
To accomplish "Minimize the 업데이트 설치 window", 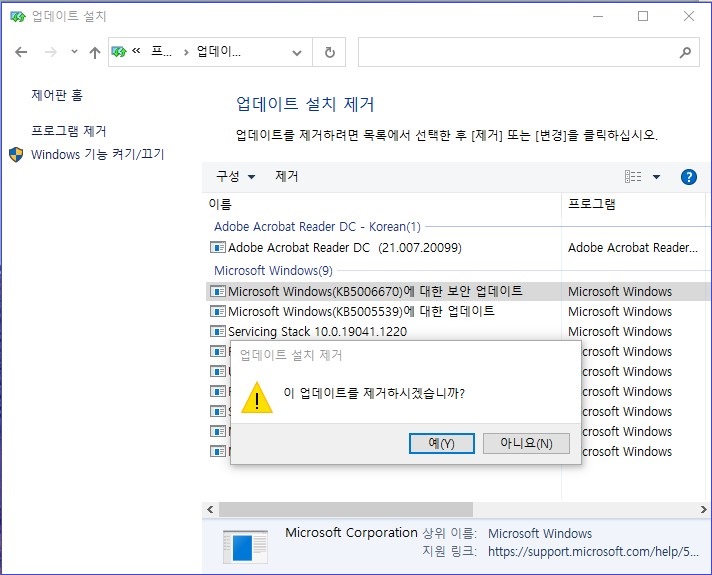I will click(598, 16).
